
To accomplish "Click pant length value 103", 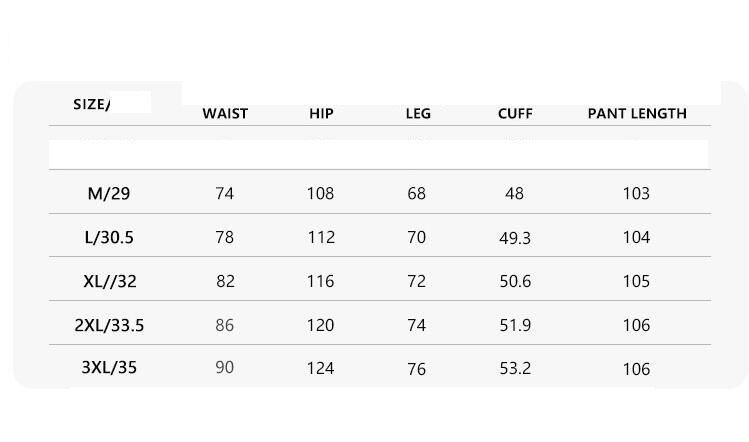I will (636, 193).
